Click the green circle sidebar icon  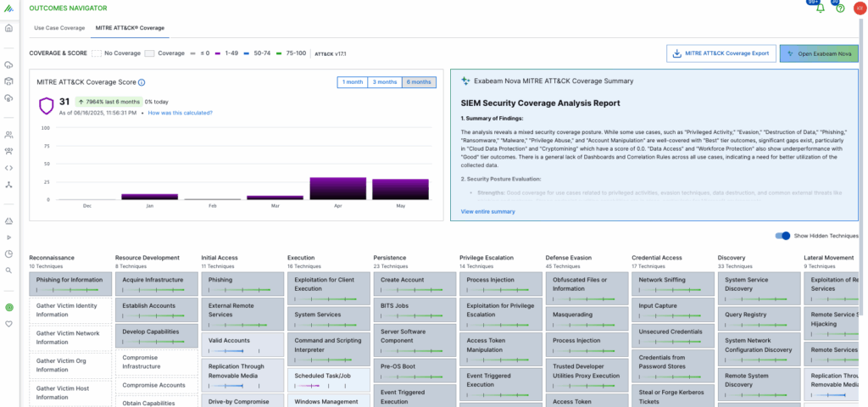pyautogui.click(x=8, y=307)
